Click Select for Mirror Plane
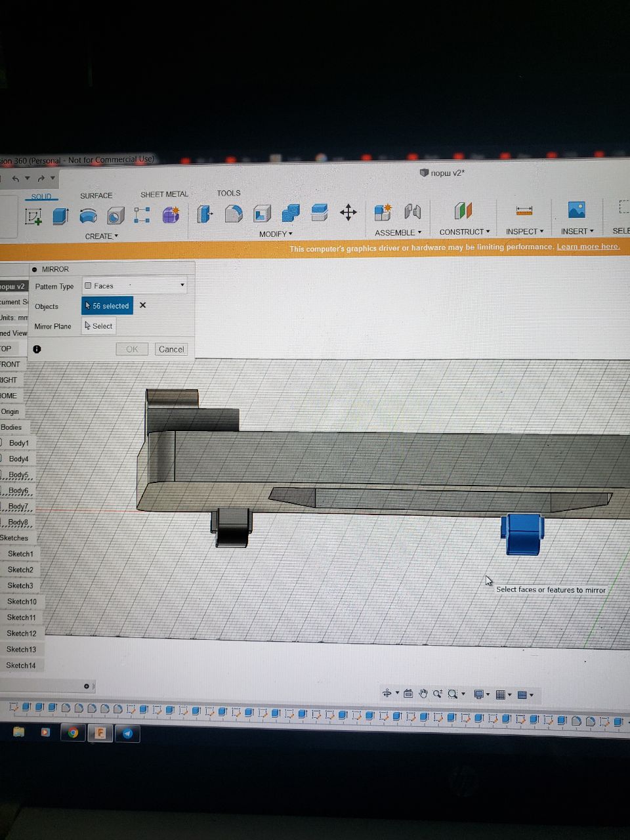The image size is (630, 840). (x=98, y=326)
